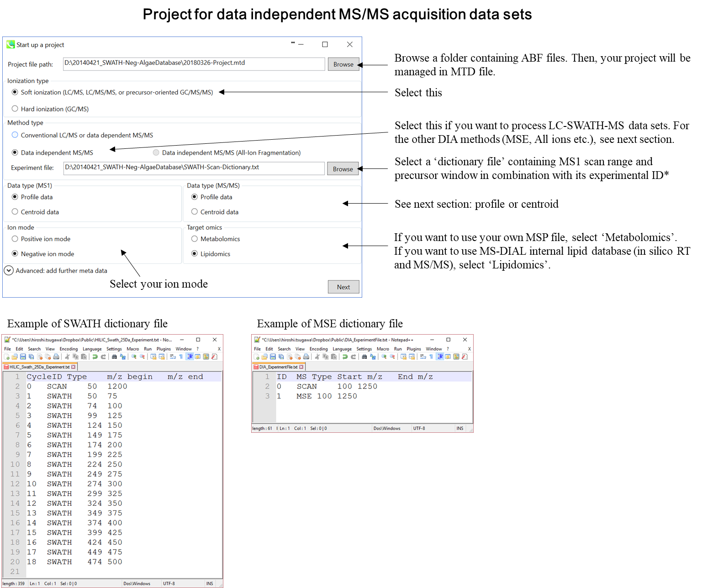Click Redo arrow in HILIC_Swath Notepad++ toolbar
Screen dimensions: 702x588
(103, 357)
